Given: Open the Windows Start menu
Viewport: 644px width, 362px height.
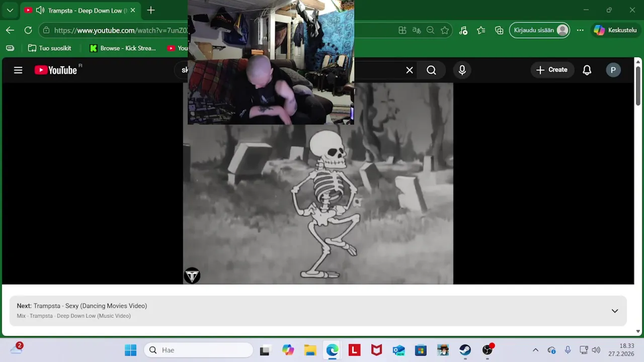Looking at the screenshot, I should (x=130, y=350).
